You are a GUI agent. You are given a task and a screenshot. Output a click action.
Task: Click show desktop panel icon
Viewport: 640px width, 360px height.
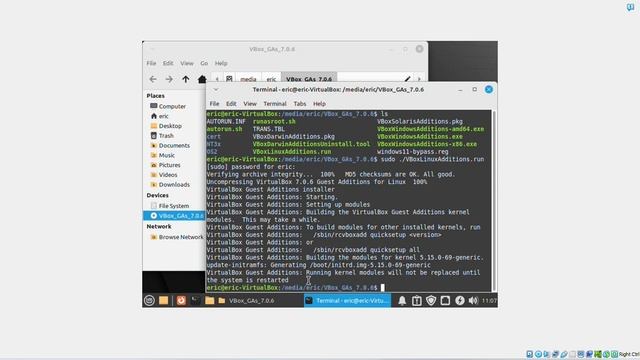tap(163, 300)
